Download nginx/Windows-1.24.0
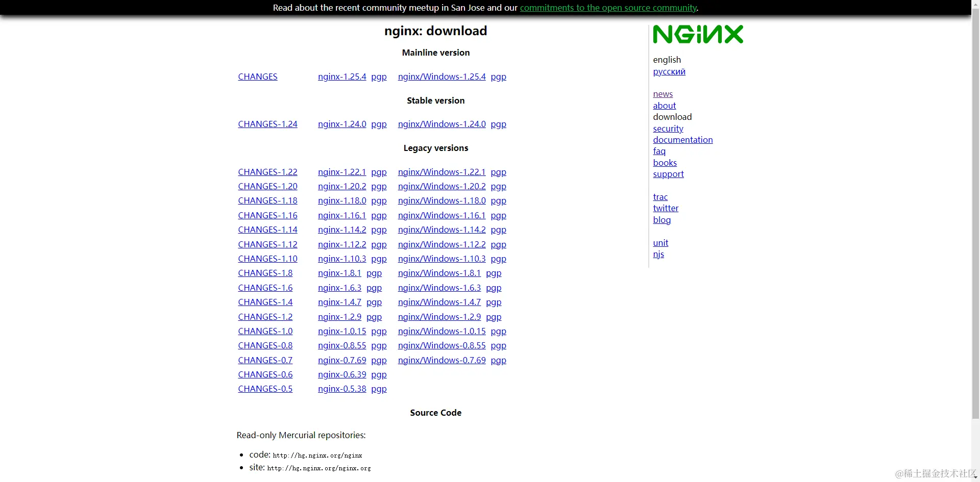 click(442, 124)
